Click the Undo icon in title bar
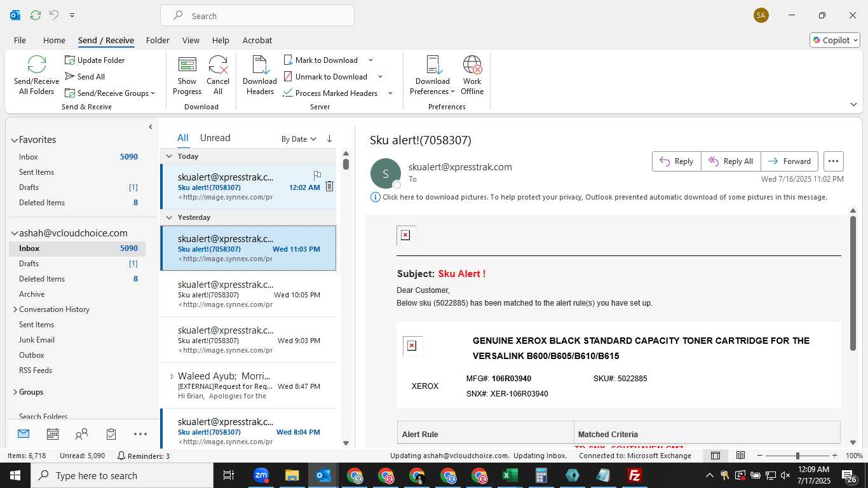 coord(55,15)
